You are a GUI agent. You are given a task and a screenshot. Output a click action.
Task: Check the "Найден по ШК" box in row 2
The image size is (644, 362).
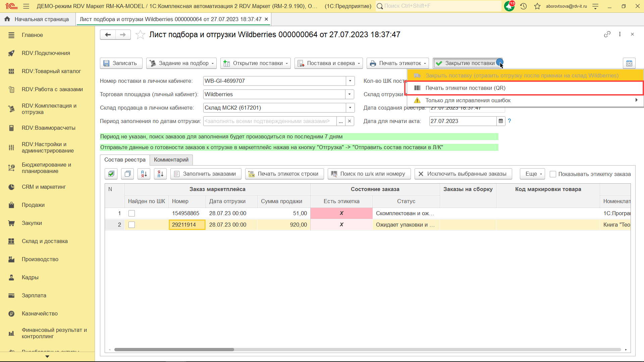[132, 225]
